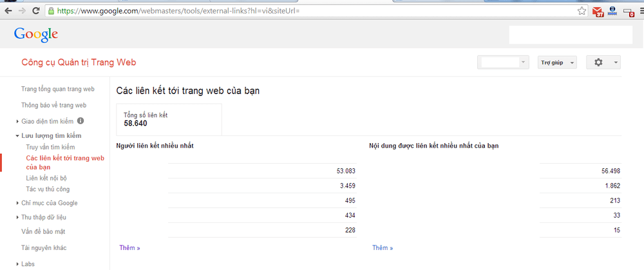Click Thêm under Người liên kết nhiều nhất
Image resolution: width=644 pixels, height=270 pixels.
tap(129, 247)
